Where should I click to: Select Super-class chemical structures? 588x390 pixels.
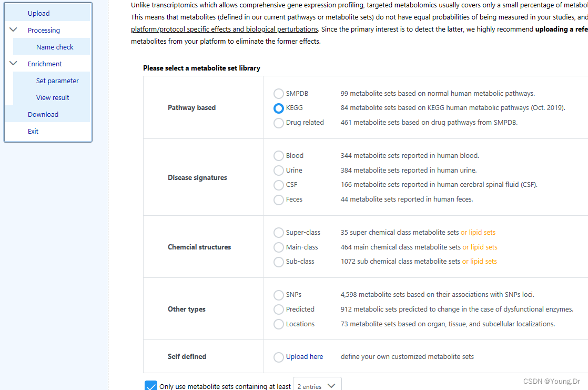[279, 233]
